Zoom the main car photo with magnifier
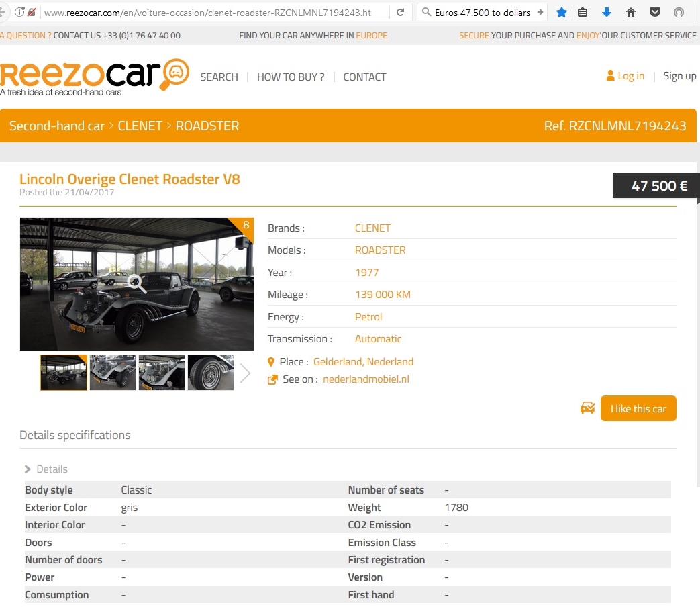The height and width of the screenshot is (607, 700). (136, 283)
